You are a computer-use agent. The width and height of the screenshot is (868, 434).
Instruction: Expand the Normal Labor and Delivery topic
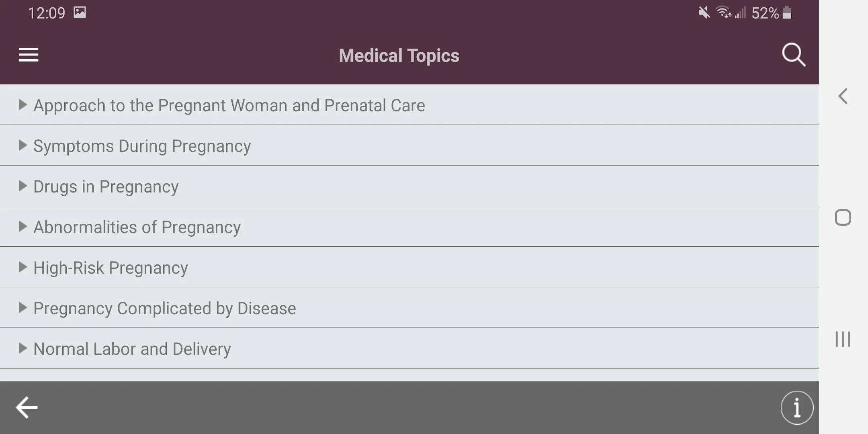(x=132, y=348)
